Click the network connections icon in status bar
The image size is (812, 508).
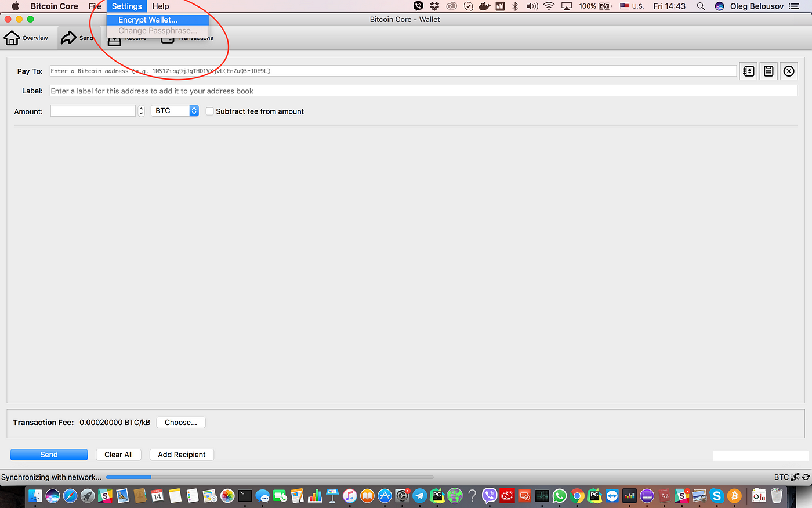click(795, 477)
